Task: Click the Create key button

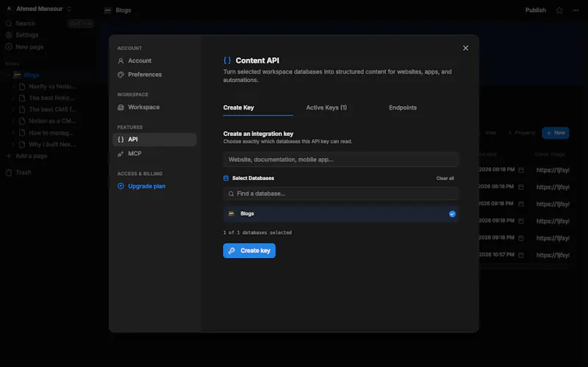Action: point(249,251)
